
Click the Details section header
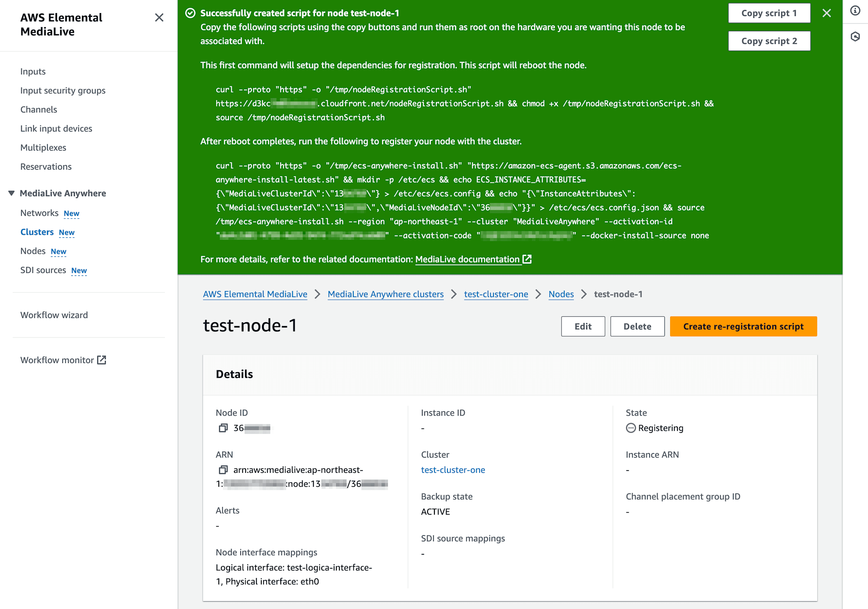[234, 374]
